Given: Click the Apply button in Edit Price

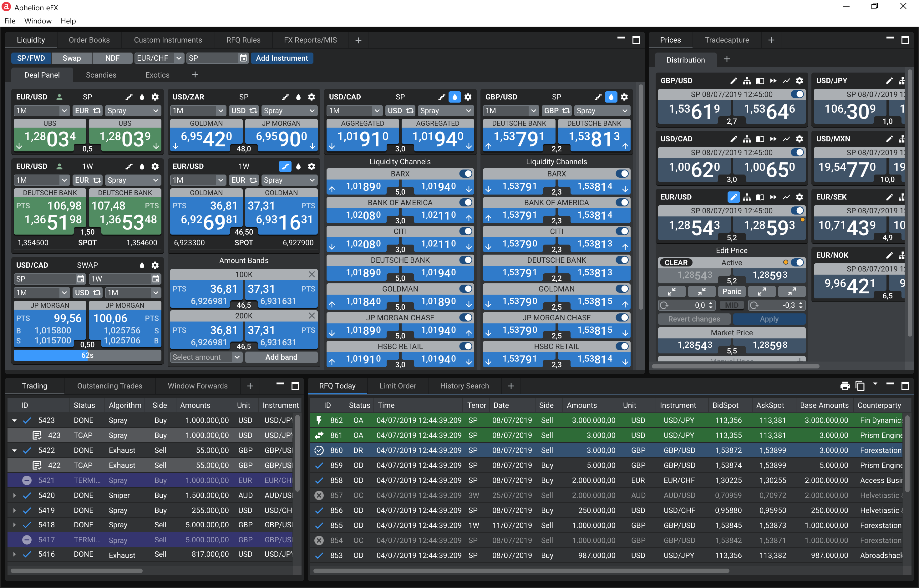Looking at the screenshot, I should pyautogui.click(x=769, y=319).
